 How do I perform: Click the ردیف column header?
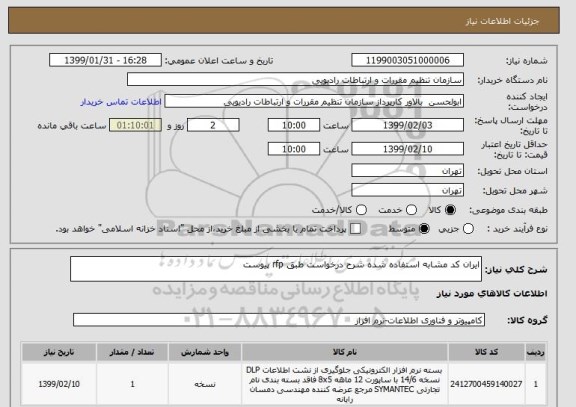pyautogui.click(x=536, y=352)
